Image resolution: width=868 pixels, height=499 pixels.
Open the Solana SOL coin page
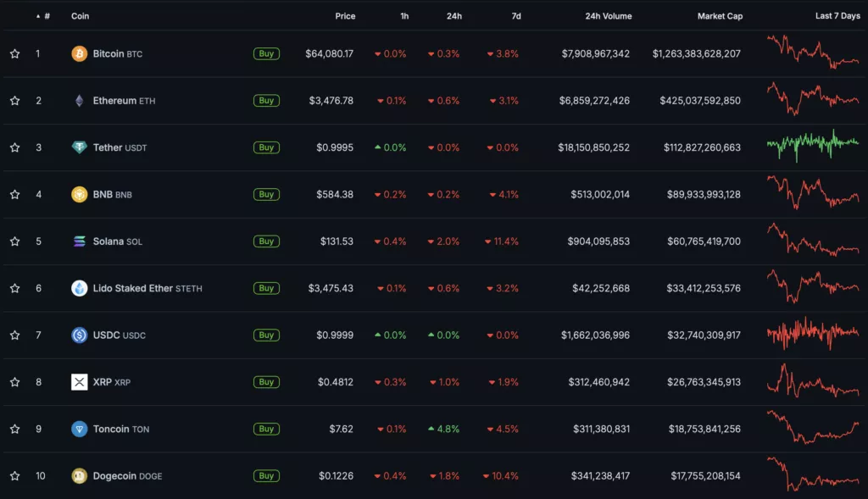117,241
